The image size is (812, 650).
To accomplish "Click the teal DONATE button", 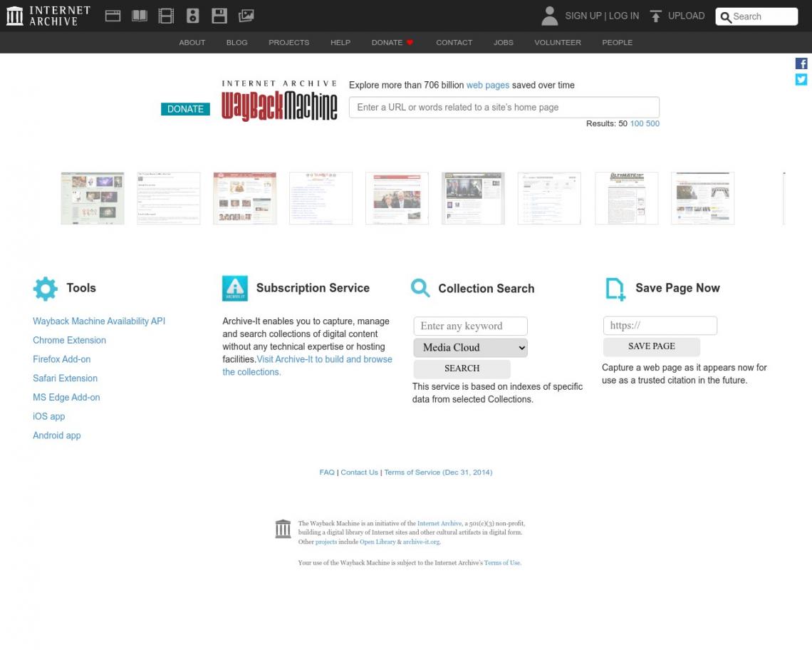I will click(x=185, y=109).
